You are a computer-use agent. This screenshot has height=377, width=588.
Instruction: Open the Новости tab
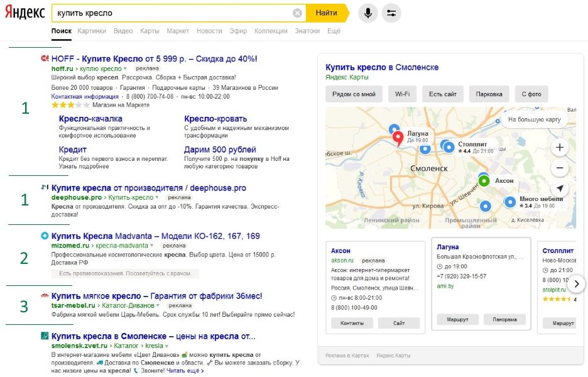pos(209,31)
